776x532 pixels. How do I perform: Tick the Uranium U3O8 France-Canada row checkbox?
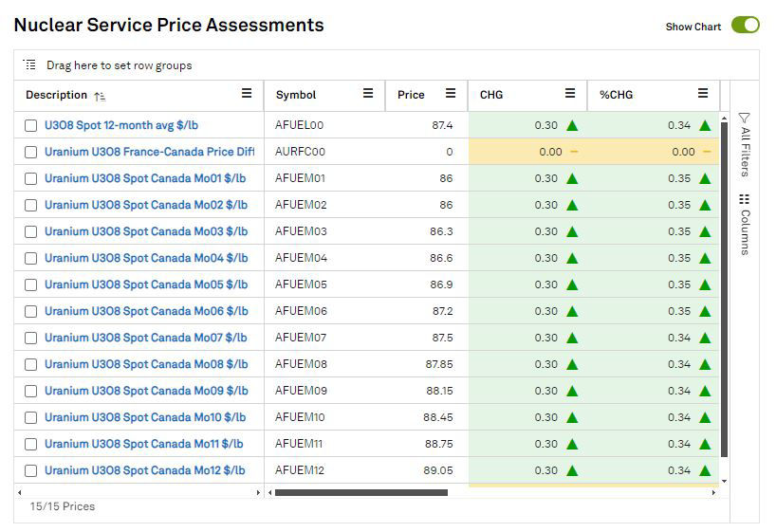tap(31, 152)
